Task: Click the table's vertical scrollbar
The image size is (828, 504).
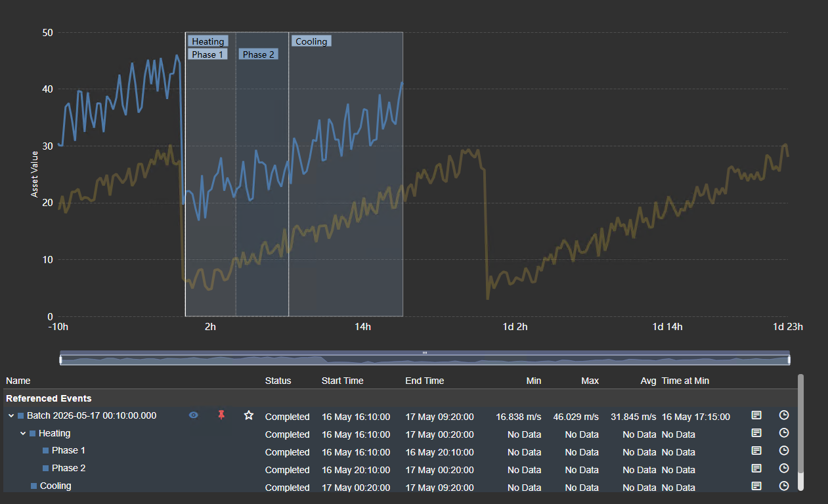Action: 800,432
